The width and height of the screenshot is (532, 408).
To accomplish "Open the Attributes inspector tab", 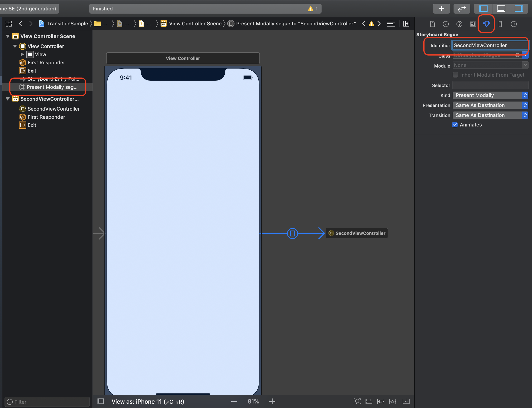I will point(486,24).
